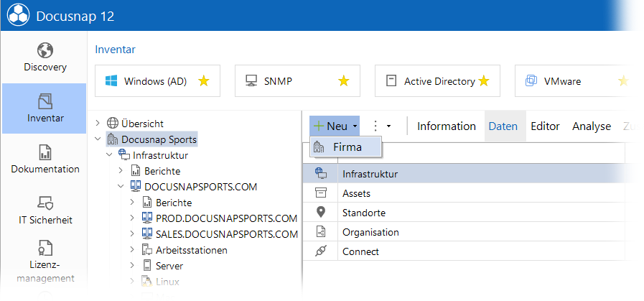Click the Organisation document icon

pyautogui.click(x=320, y=231)
